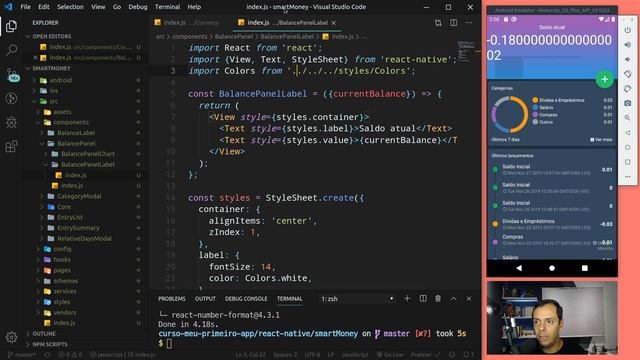Screen dimensions: 640x360
Task: Tap Android recents button in navigation bar
Action: tap(584, 268)
